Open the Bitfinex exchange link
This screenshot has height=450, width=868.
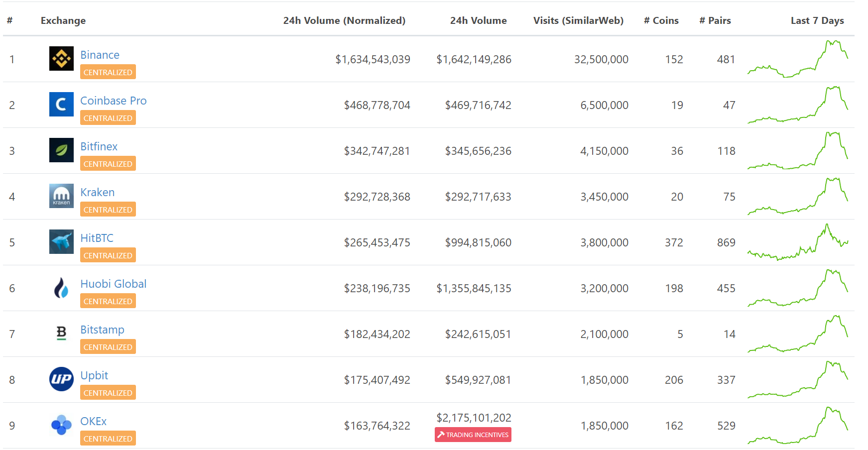click(99, 146)
